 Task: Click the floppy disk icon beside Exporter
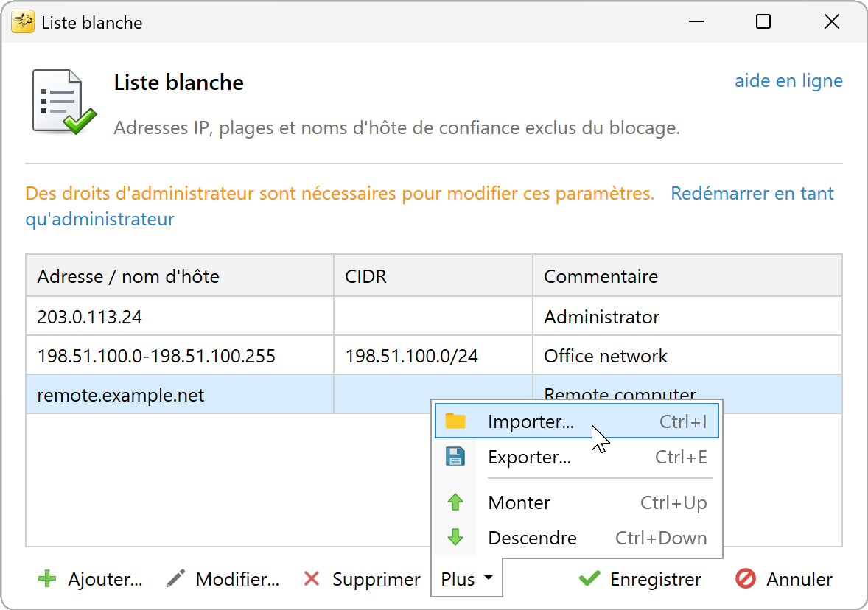pos(455,457)
